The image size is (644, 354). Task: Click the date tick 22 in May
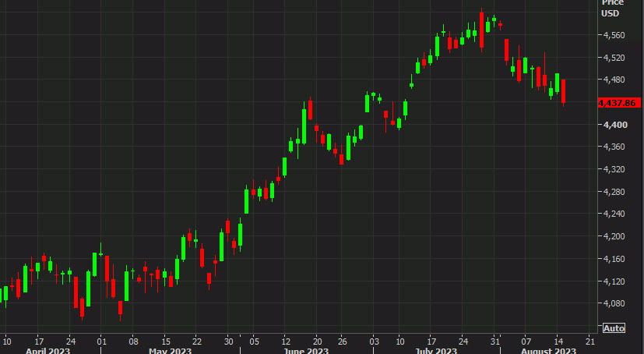click(x=197, y=342)
